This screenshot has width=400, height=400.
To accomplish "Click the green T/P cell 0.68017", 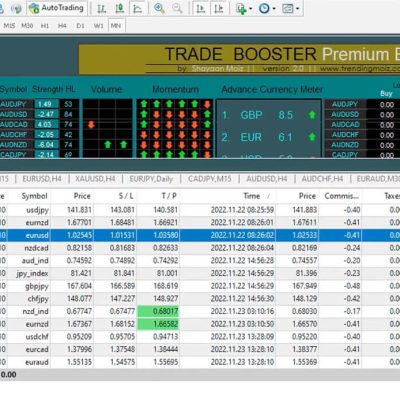I will coord(158,311).
